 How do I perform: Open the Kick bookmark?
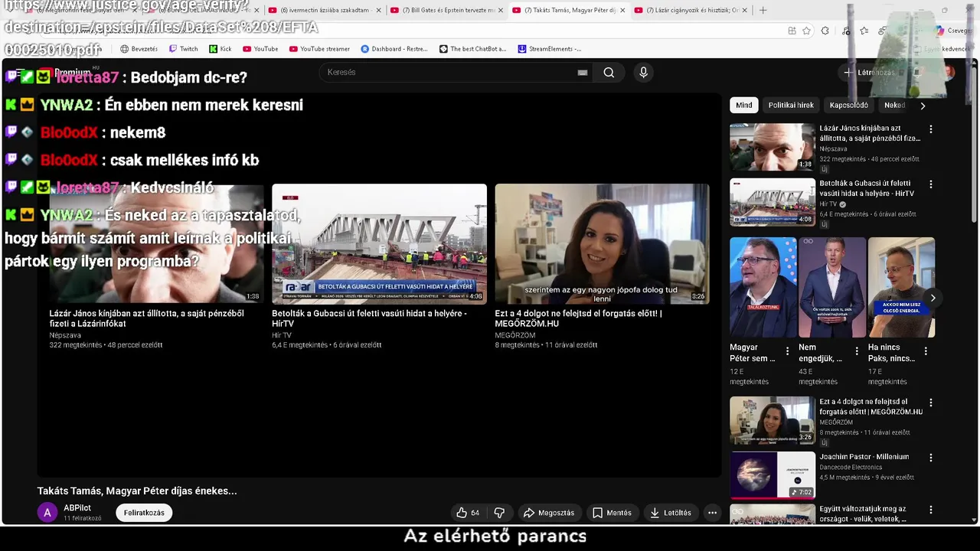coord(220,49)
